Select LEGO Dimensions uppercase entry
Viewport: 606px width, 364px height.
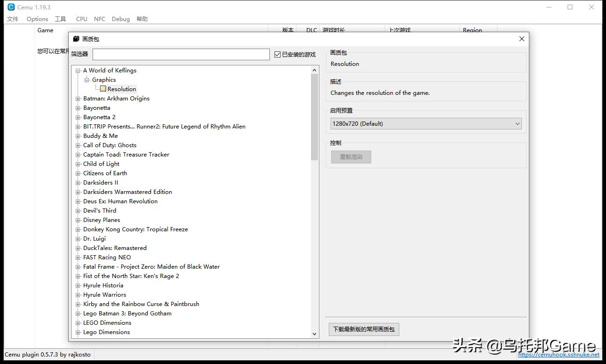107,323
